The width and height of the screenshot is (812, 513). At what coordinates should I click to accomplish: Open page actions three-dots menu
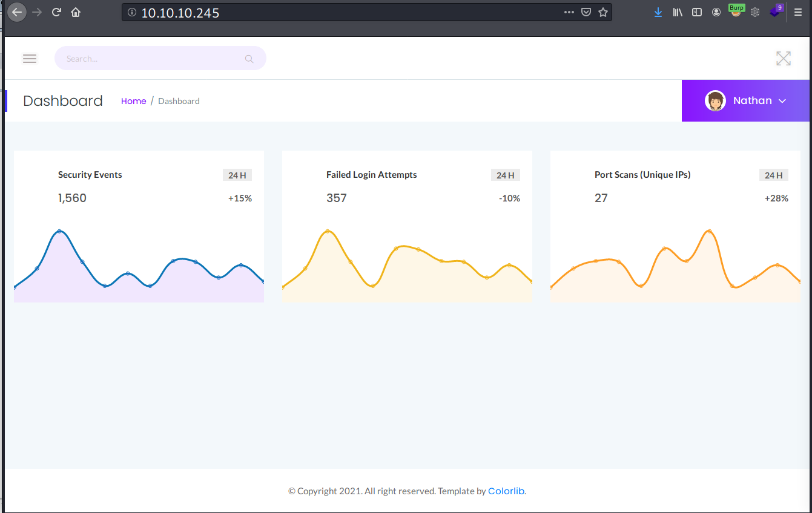569,12
